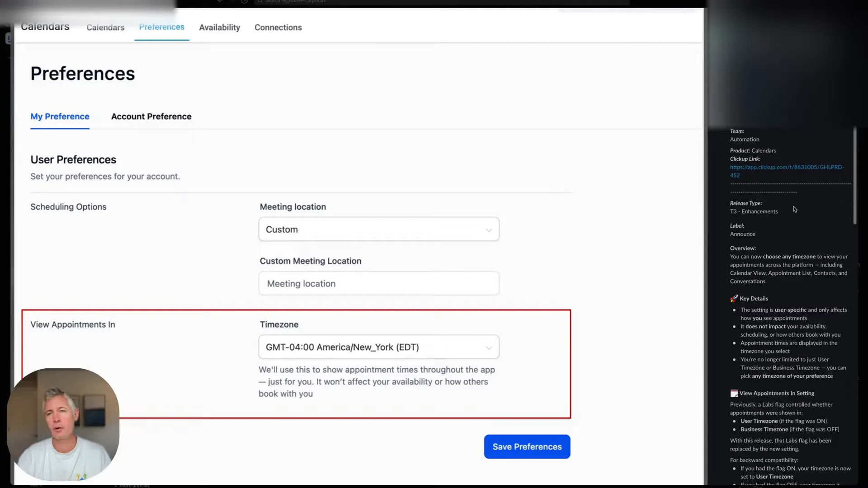Click the presenter webcam thumbnail

tap(63, 424)
